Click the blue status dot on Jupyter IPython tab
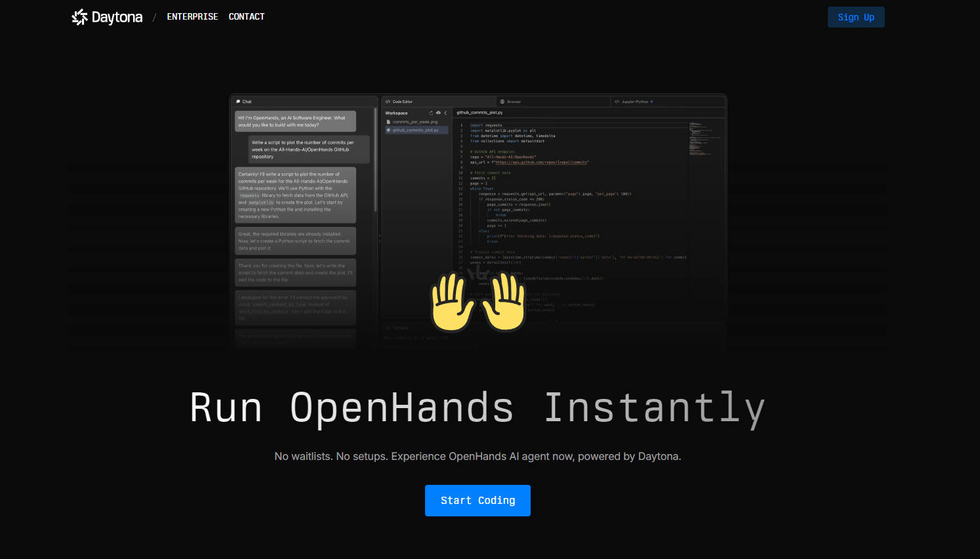The height and width of the screenshot is (559, 980). pos(651,102)
